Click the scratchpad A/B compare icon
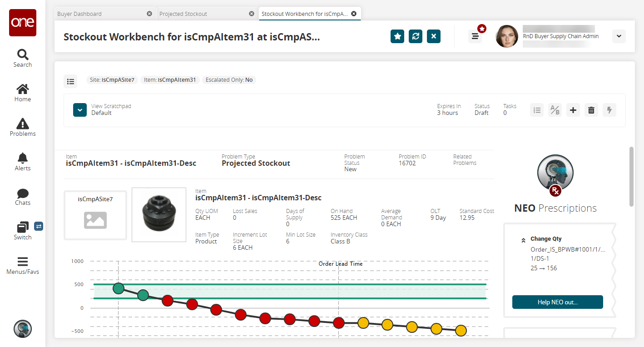This screenshot has width=644, height=347. 555,110
